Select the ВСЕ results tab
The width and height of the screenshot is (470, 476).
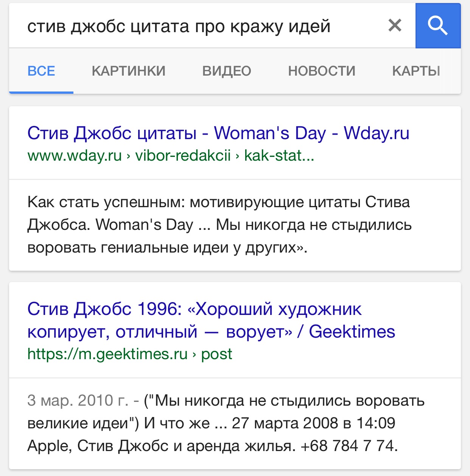pyautogui.click(x=41, y=71)
